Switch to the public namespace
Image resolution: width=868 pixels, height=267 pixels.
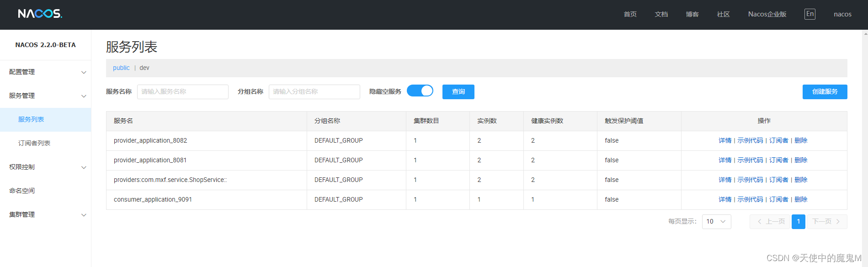[x=121, y=68]
